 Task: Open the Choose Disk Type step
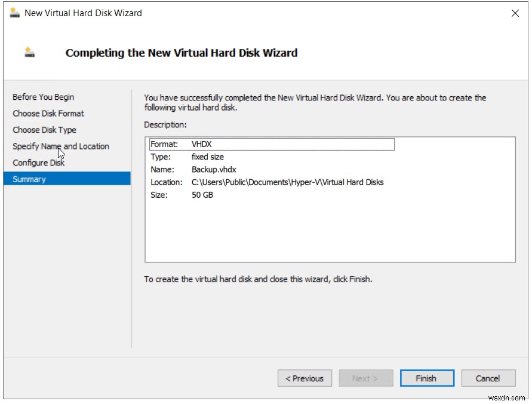pyautogui.click(x=44, y=130)
